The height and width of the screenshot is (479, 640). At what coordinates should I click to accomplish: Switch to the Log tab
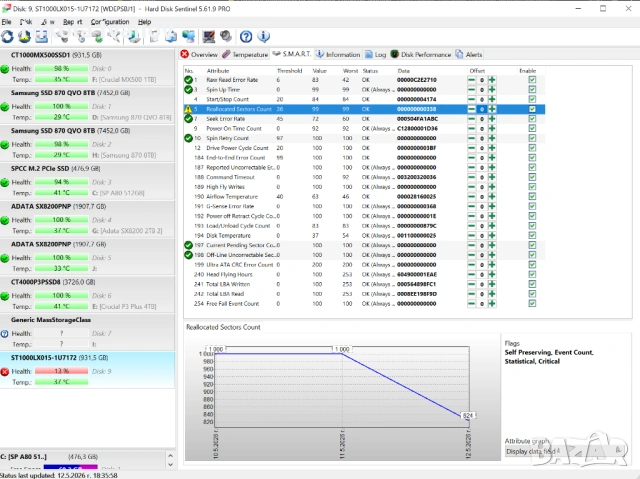376,54
